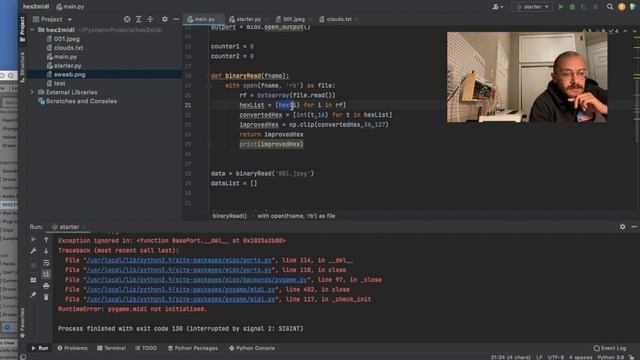
Task: Switch to main.py editor tab
Action: [x=203, y=19]
